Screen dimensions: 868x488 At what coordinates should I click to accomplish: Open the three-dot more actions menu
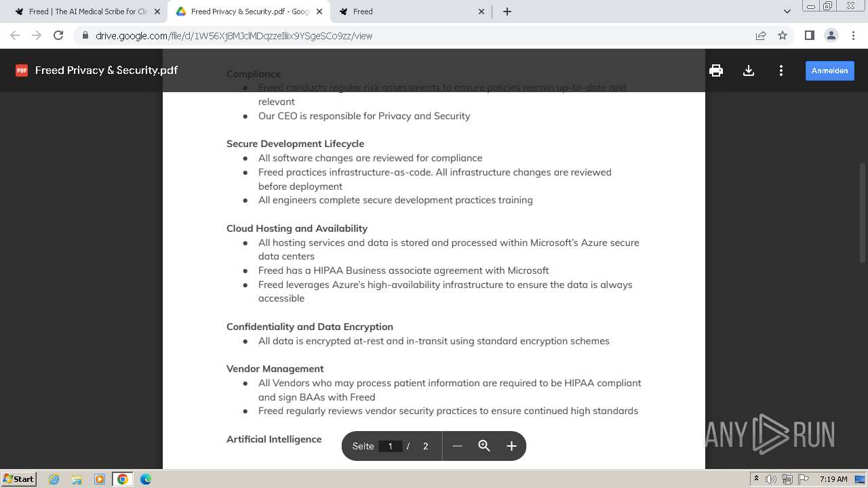(x=781, y=70)
